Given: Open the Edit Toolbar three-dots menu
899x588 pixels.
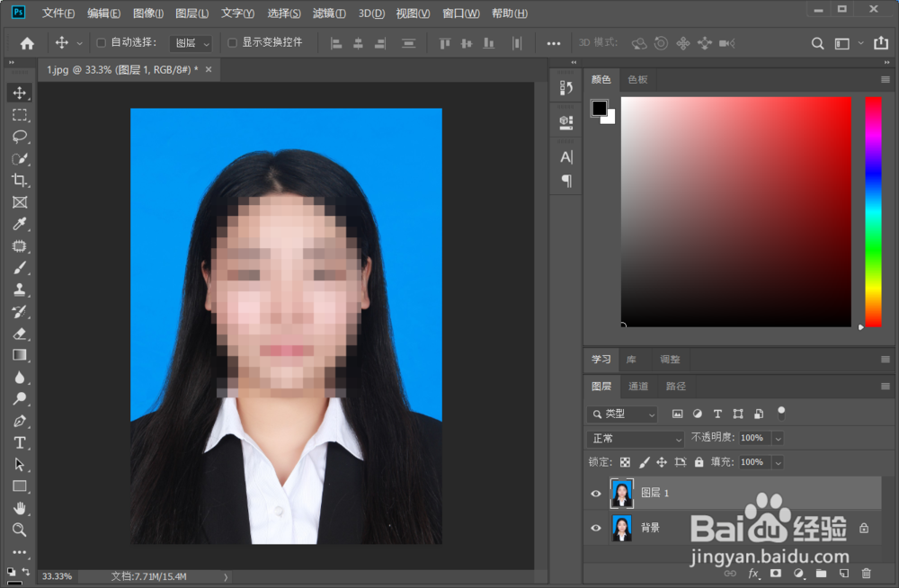Looking at the screenshot, I should (x=20, y=552).
